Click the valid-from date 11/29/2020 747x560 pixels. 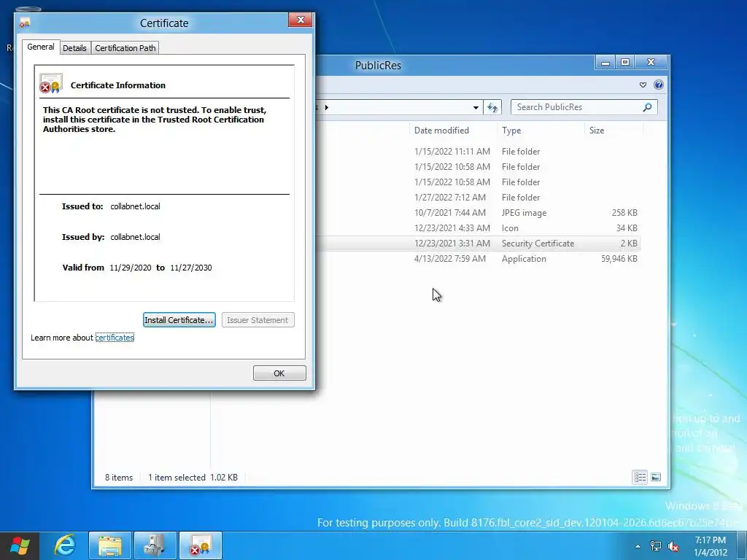click(x=131, y=268)
